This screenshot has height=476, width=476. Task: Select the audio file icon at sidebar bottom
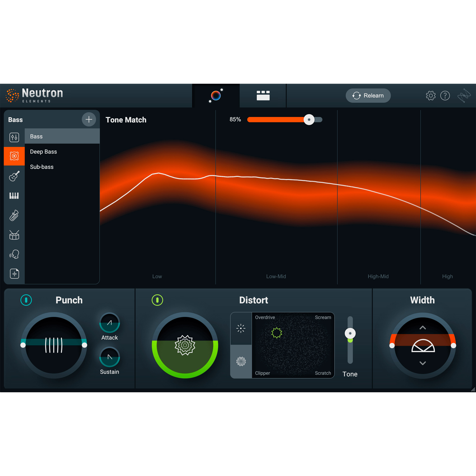point(14,274)
